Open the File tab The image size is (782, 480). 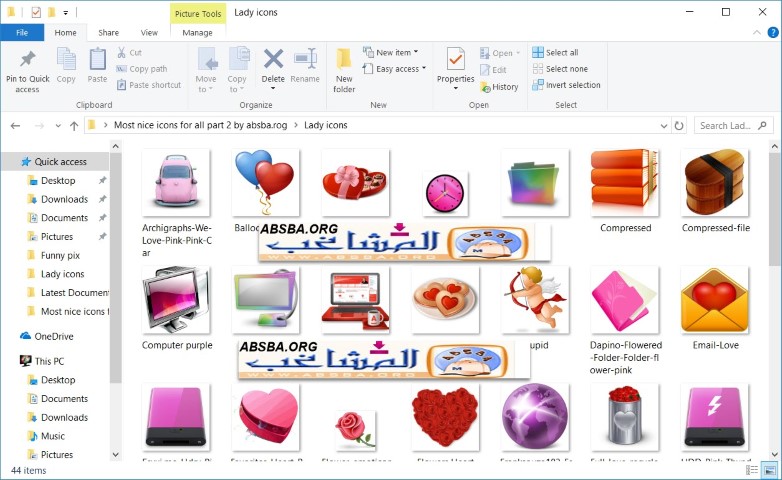tap(22, 32)
